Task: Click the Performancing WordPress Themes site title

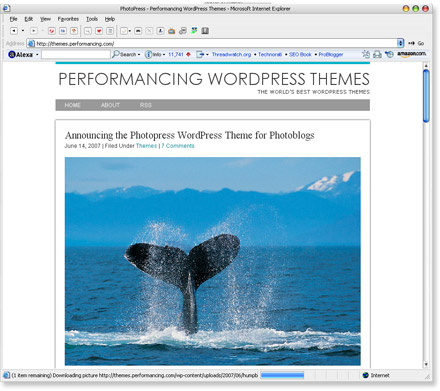Action: point(214,79)
